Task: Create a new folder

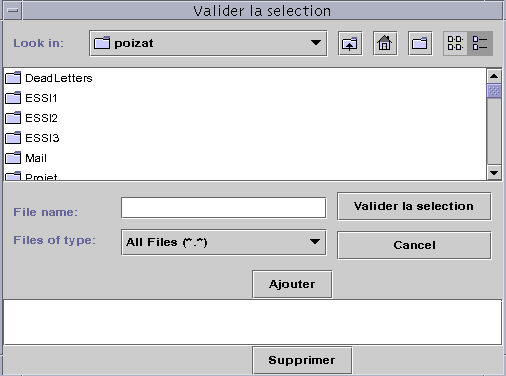Action: (420, 44)
